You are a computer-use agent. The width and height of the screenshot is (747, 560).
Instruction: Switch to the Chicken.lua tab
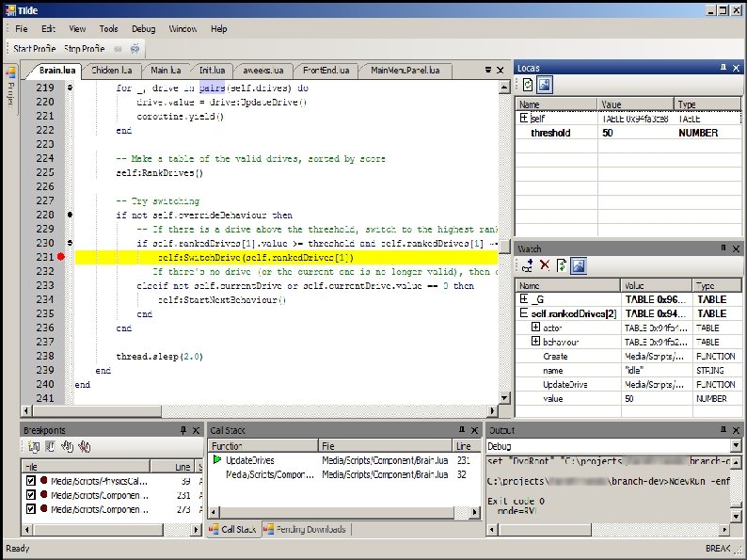tap(111, 70)
